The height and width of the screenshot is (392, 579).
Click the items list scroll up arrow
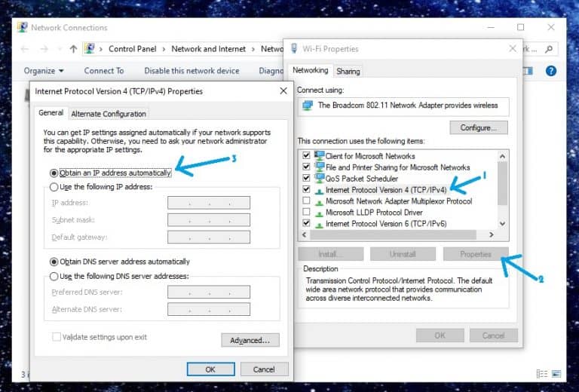click(x=502, y=157)
